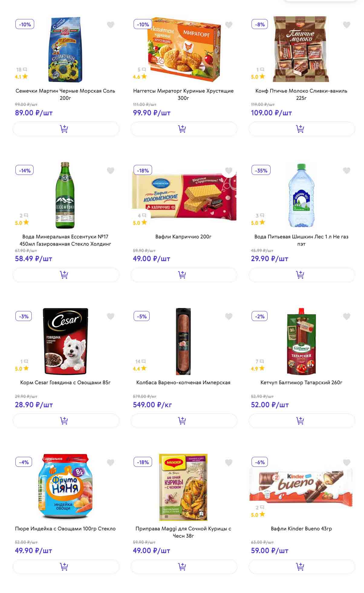Click the -35% discount badge
This screenshot has height=593, width=364.
pyautogui.click(x=261, y=170)
